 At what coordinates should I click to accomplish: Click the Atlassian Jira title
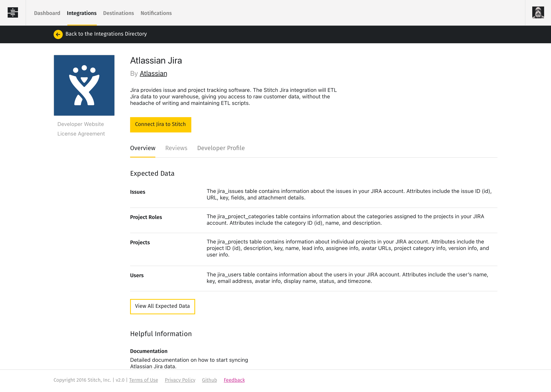[x=156, y=60]
